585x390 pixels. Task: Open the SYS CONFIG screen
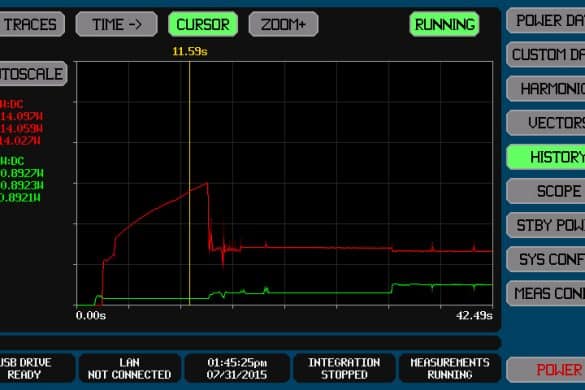click(546, 259)
